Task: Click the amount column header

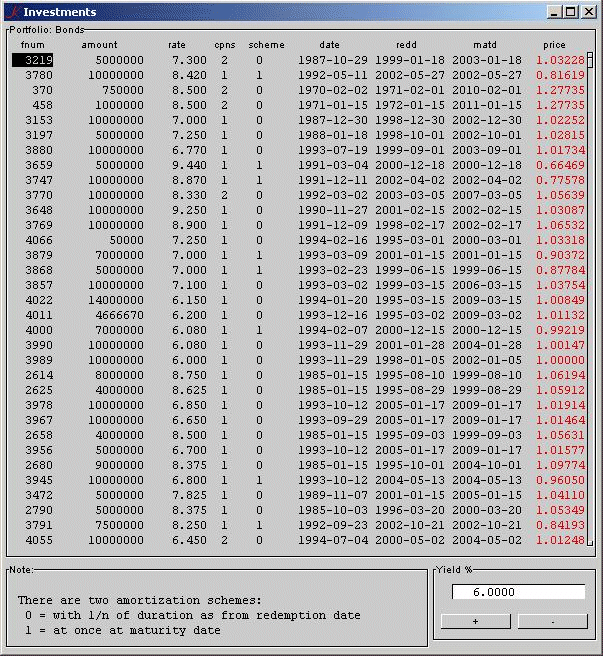Action: 99,45
